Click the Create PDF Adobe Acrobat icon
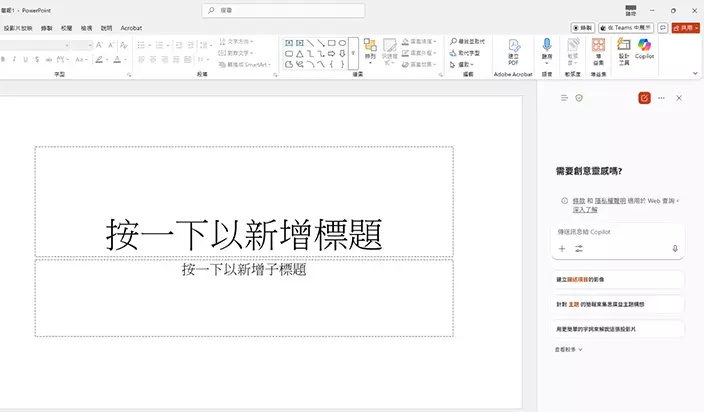Screen dimensions: 704x412 513,50
